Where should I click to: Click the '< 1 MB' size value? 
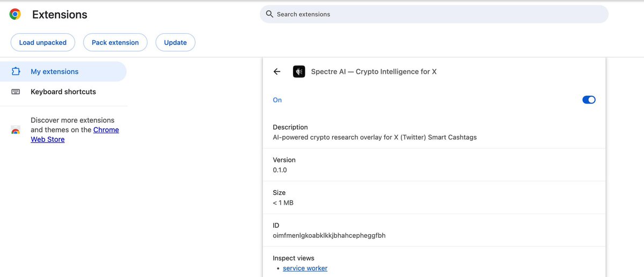[283, 203]
